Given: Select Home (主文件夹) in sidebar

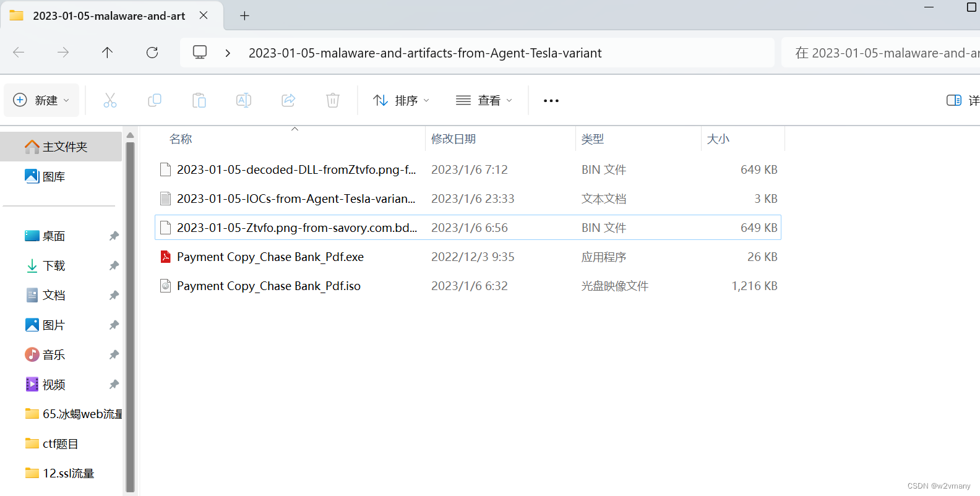Looking at the screenshot, I should pos(61,147).
